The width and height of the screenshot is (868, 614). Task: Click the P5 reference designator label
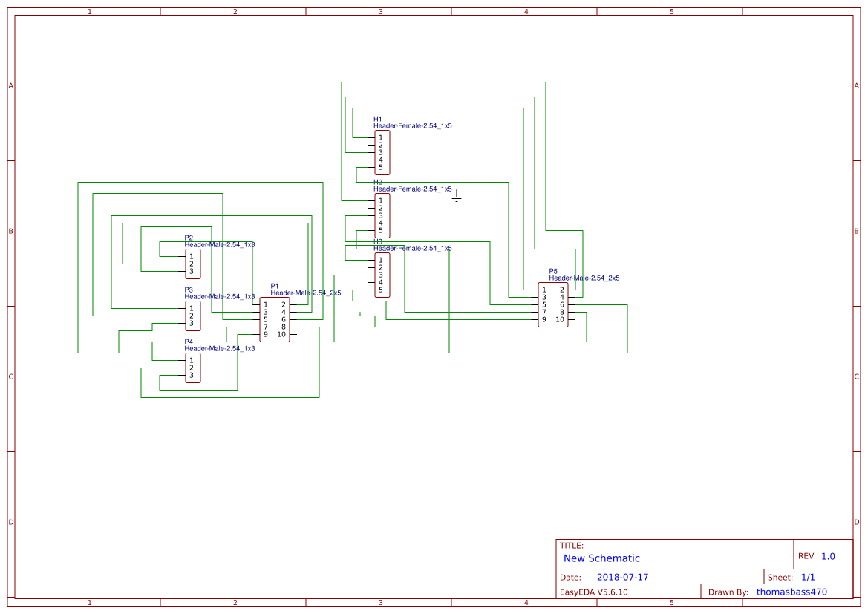(553, 271)
